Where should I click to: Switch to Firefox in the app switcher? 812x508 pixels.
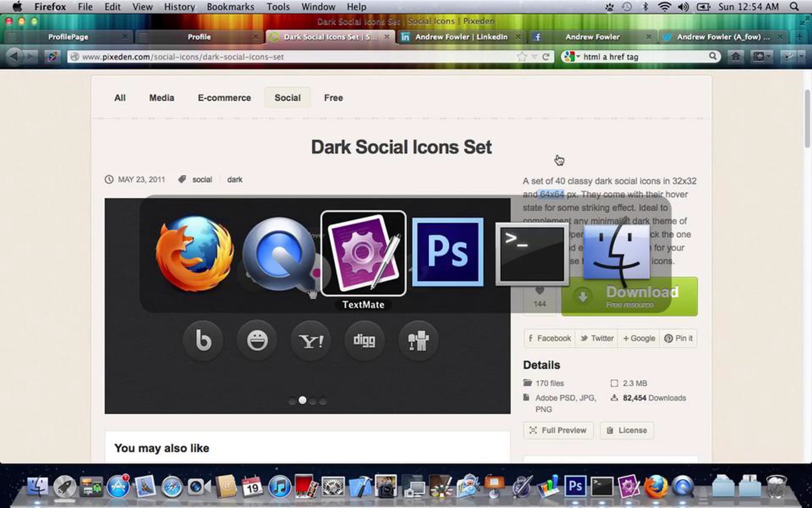tap(195, 253)
